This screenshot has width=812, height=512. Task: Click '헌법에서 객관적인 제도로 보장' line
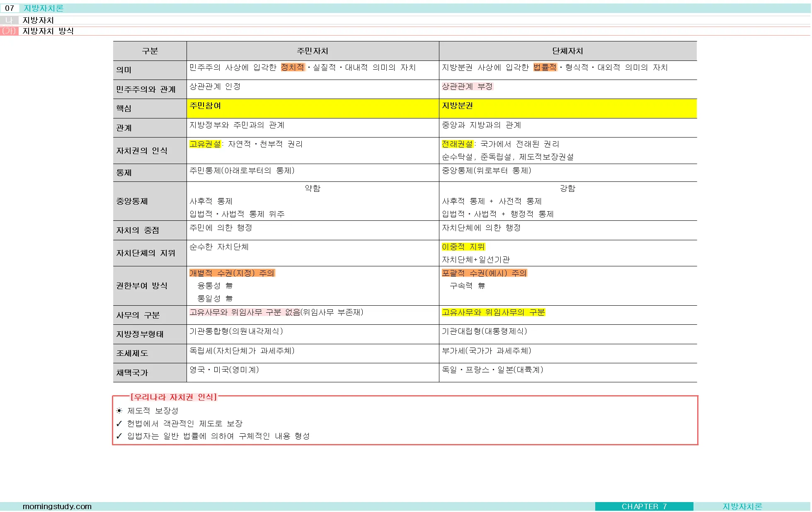coord(184,424)
